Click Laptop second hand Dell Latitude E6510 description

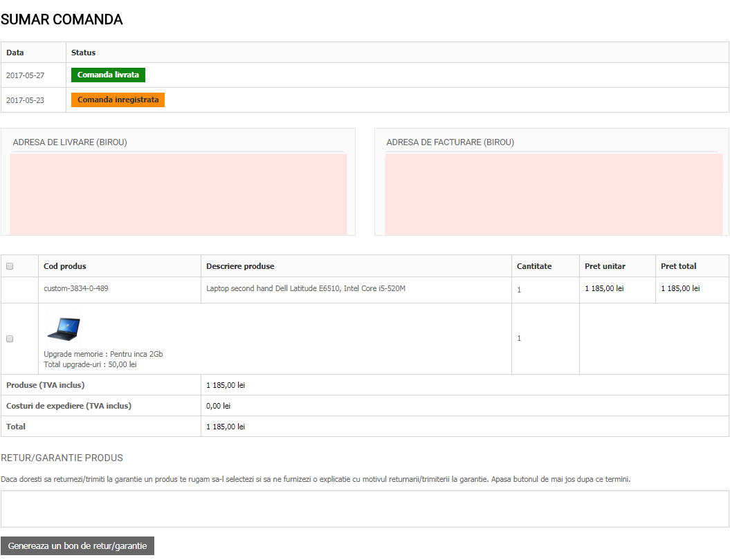click(x=306, y=288)
